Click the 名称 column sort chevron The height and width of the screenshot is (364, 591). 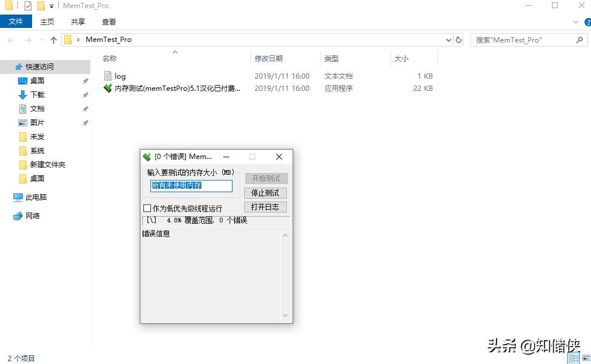[175, 51]
